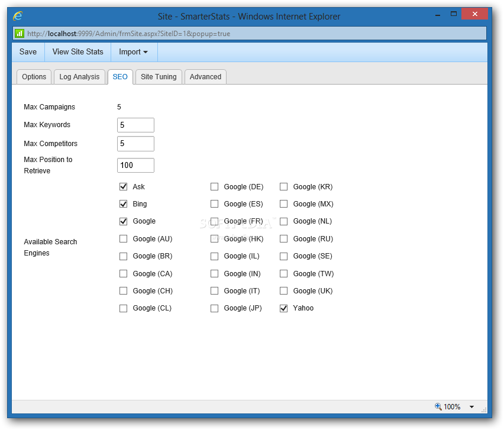
Task: Click the green stats favicon in address bar
Action: (20, 34)
